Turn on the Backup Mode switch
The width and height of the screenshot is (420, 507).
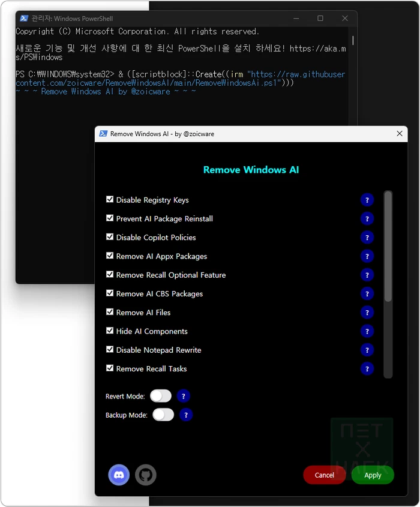(163, 415)
